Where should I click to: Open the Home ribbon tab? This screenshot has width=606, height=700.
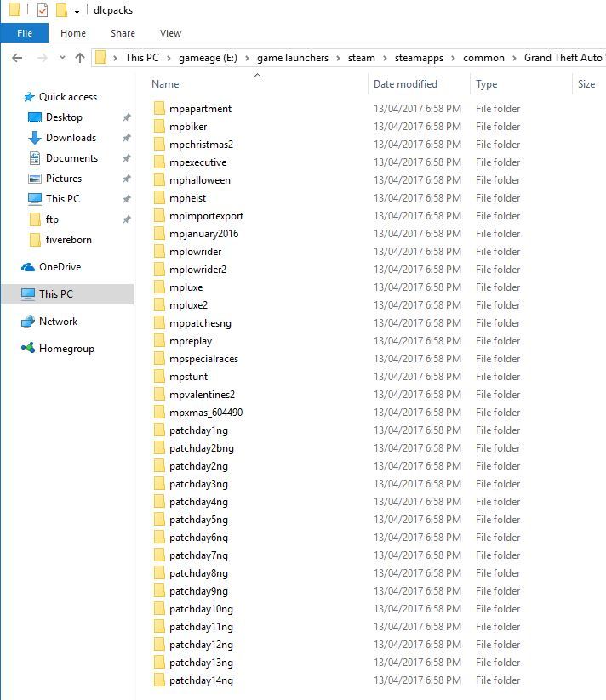coord(73,33)
